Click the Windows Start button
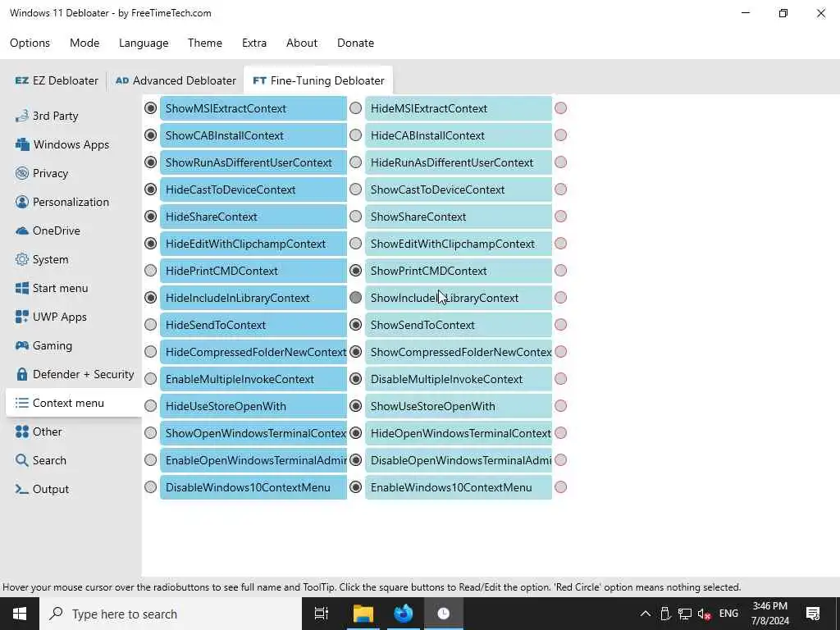The height and width of the screenshot is (630, 840). click(20, 614)
